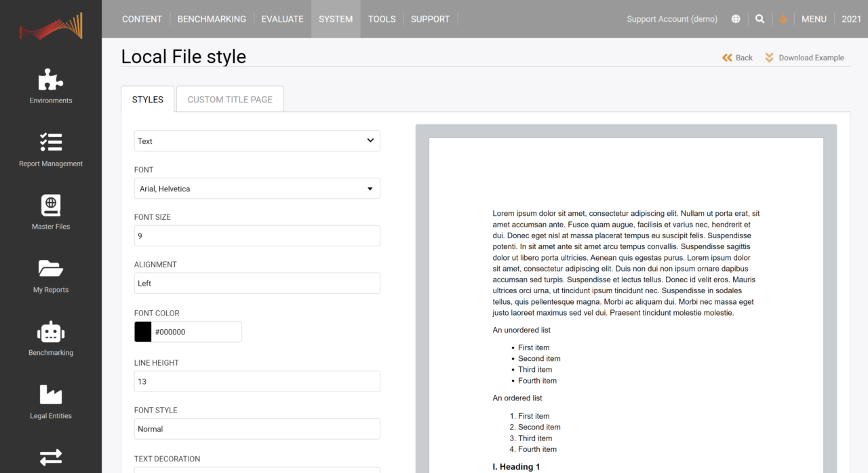Image resolution: width=868 pixels, height=473 pixels.
Task: Switch to the CUSTOM TITLE PAGE tab
Action: (x=229, y=98)
